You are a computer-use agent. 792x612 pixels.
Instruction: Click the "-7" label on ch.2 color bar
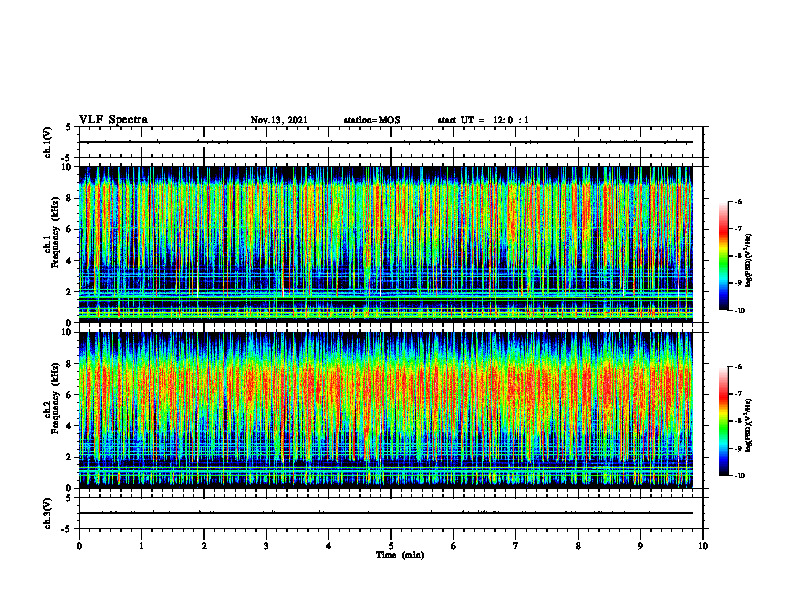pyautogui.click(x=738, y=394)
